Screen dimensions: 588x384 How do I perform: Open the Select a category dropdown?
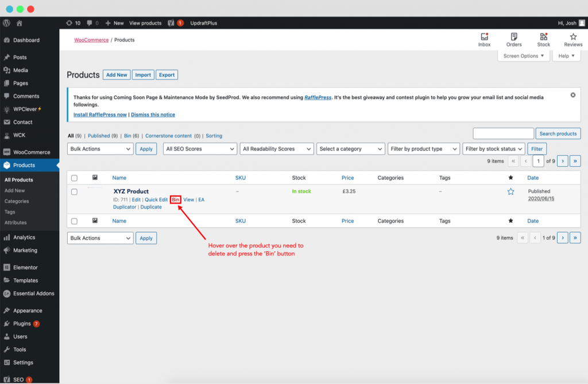(350, 149)
